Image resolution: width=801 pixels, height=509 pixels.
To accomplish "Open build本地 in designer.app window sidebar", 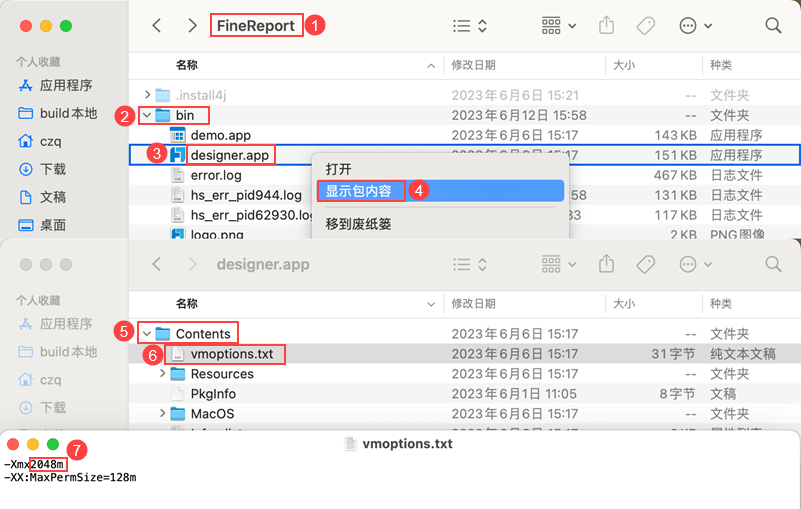I will (57, 352).
